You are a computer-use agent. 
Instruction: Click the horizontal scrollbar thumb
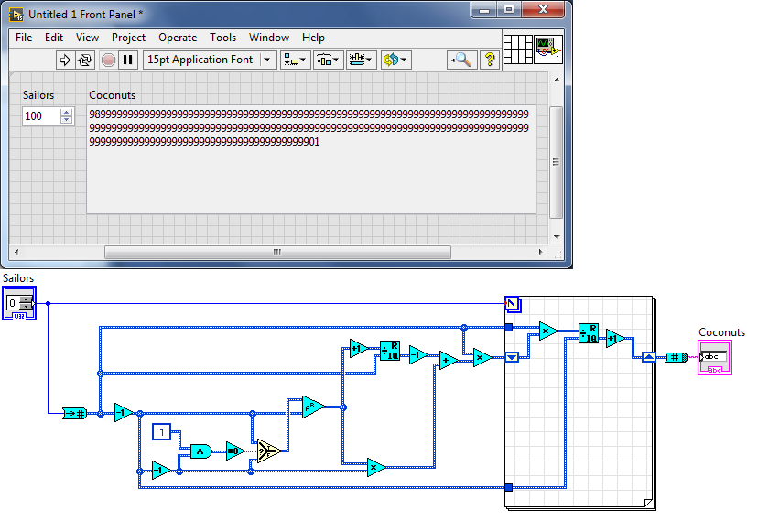[277, 252]
